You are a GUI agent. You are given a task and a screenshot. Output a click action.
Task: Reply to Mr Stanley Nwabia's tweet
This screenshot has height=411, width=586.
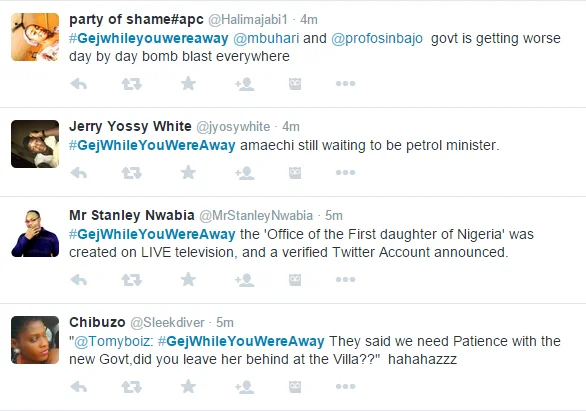79,279
